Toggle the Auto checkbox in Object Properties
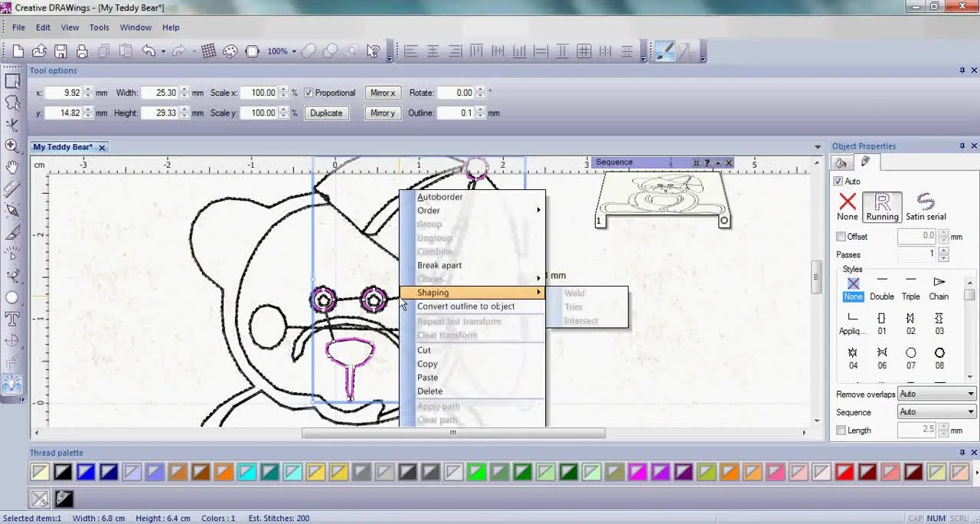This screenshot has width=980, height=524. [839, 181]
